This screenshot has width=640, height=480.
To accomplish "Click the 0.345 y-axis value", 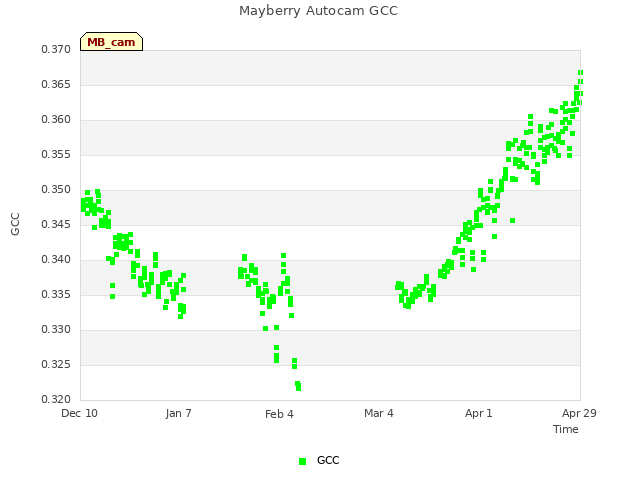I will 56,224.
